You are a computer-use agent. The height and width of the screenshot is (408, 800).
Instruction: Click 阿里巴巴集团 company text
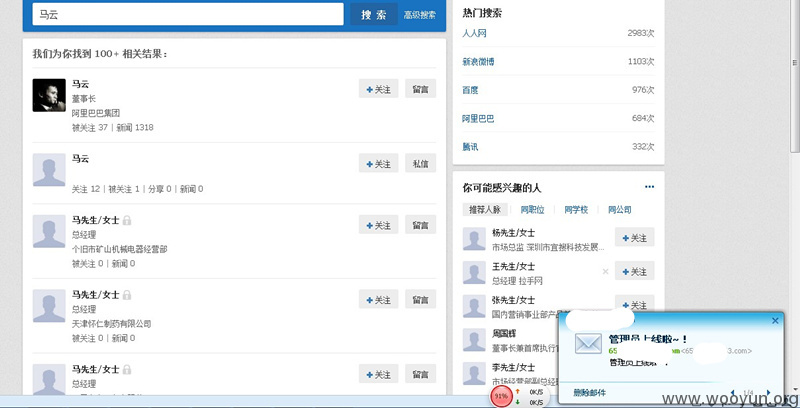96,113
